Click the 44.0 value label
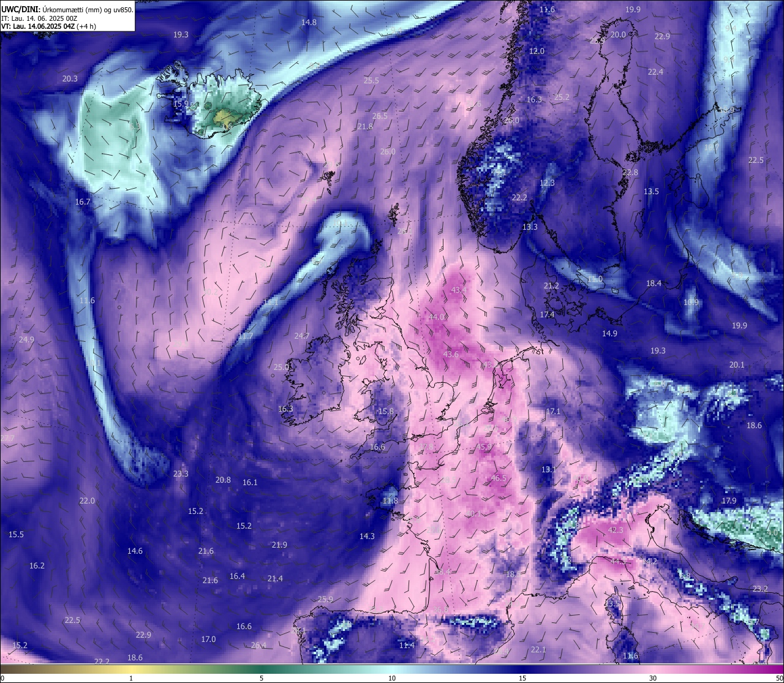The width and height of the screenshot is (784, 683). (437, 317)
